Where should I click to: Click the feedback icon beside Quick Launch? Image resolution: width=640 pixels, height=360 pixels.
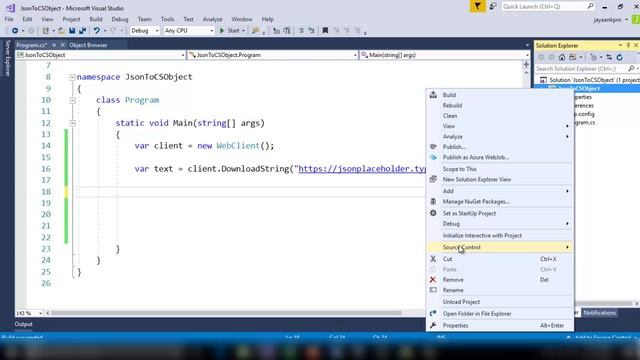coord(493,7)
